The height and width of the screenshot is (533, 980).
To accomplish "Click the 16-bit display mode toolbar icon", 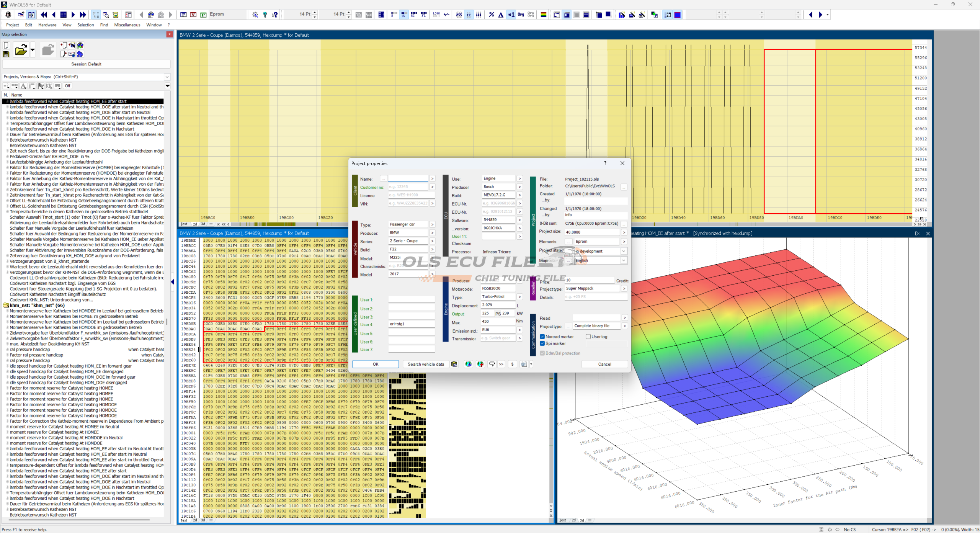I will [403, 15].
